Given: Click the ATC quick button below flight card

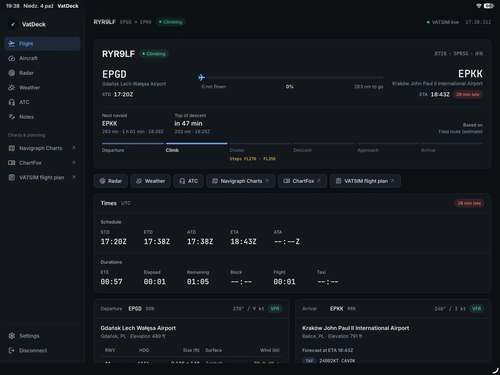Looking at the screenshot, I should [188, 181].
